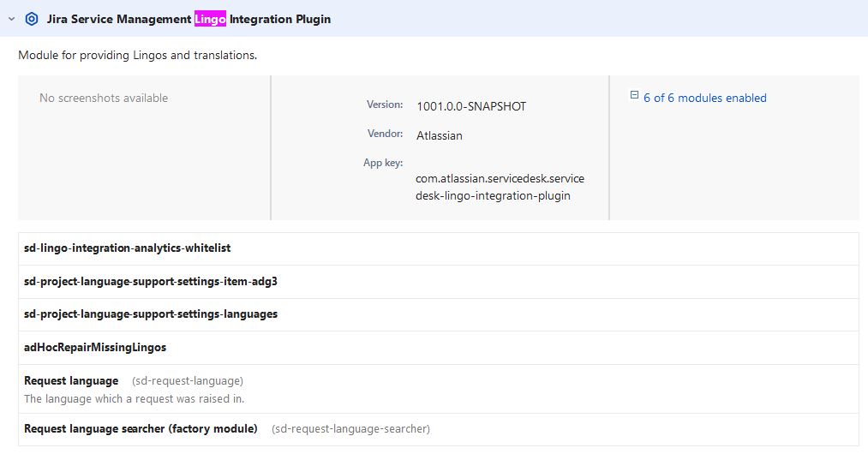Click the version value 1001.0.0-SNAPSHOT
868x454 pixels.
[471, 106]
